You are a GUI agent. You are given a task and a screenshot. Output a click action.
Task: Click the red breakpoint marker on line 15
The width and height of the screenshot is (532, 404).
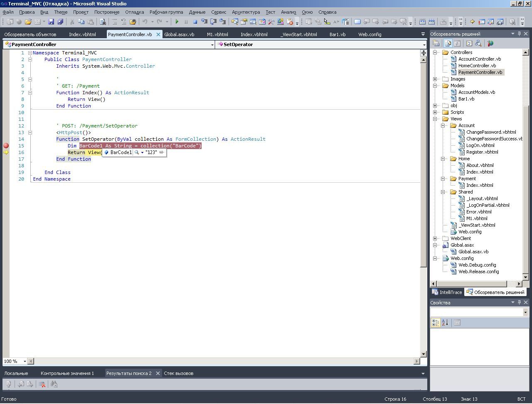pyautogui.click(x=6, y=146)
